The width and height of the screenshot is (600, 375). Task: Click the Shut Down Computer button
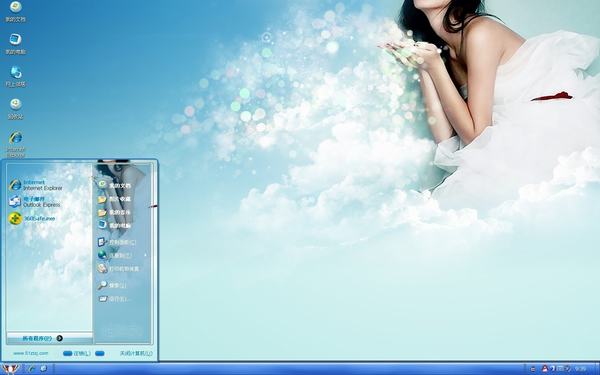pyautogui.click(x=136, y=354)
